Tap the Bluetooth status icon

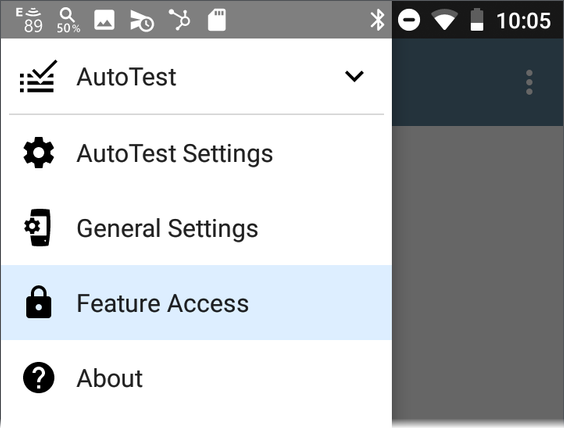coord(377,20)
